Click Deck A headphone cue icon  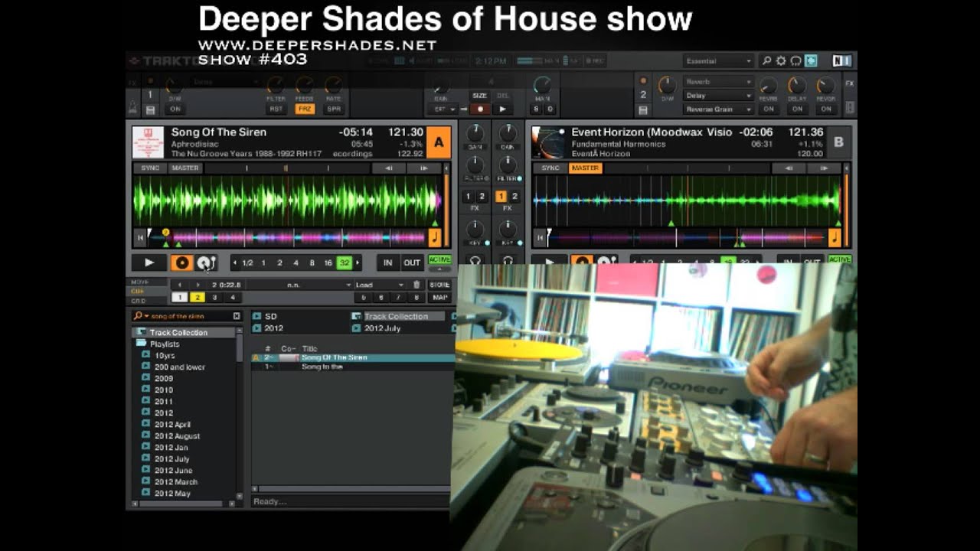tap(475, 260)
